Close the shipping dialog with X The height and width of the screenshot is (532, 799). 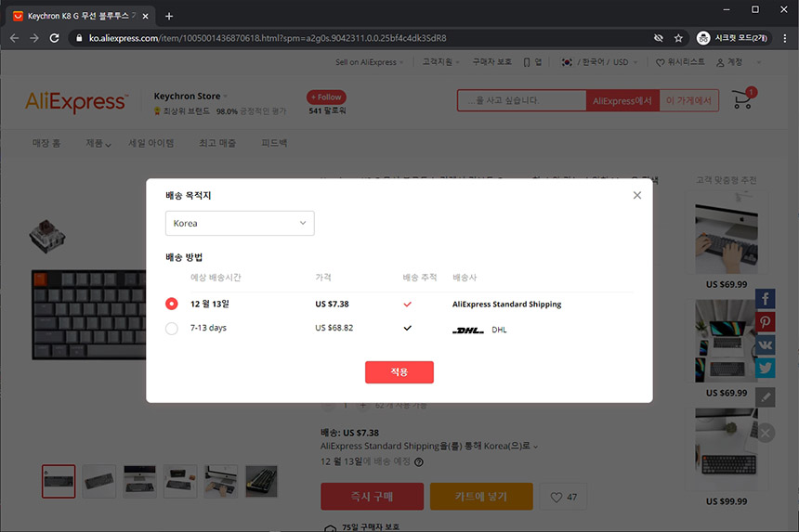coord(637,196)
